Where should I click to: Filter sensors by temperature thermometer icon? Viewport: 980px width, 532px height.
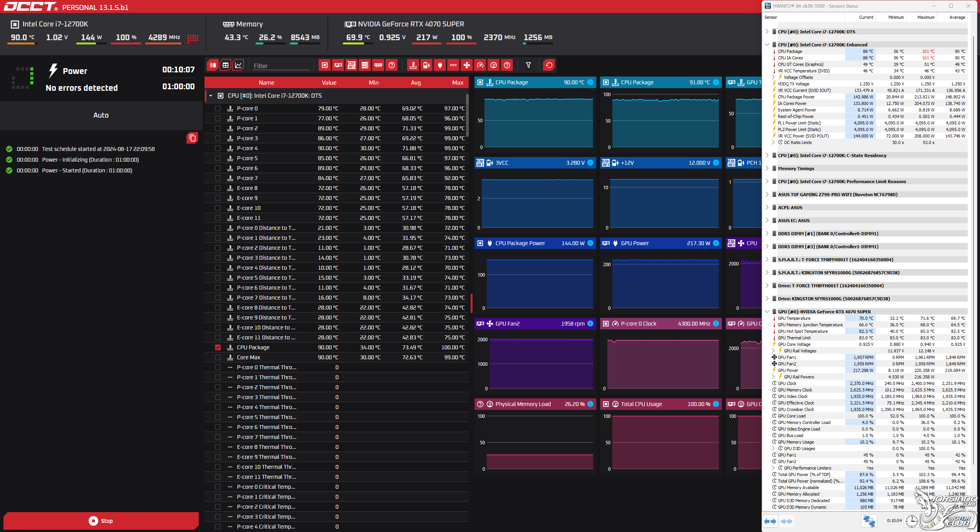click(x=413, y=65)
